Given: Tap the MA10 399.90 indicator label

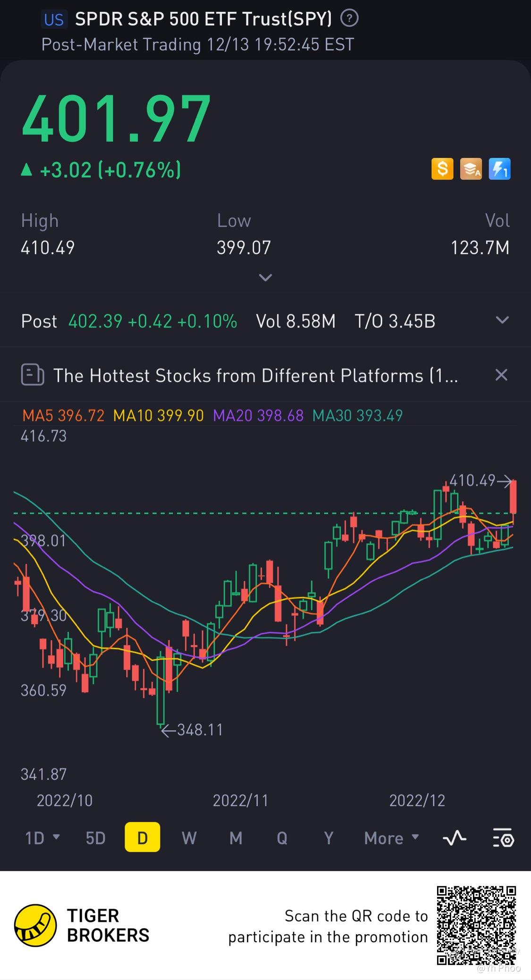Looking at the screenshot, I should [x=159, y=416].
